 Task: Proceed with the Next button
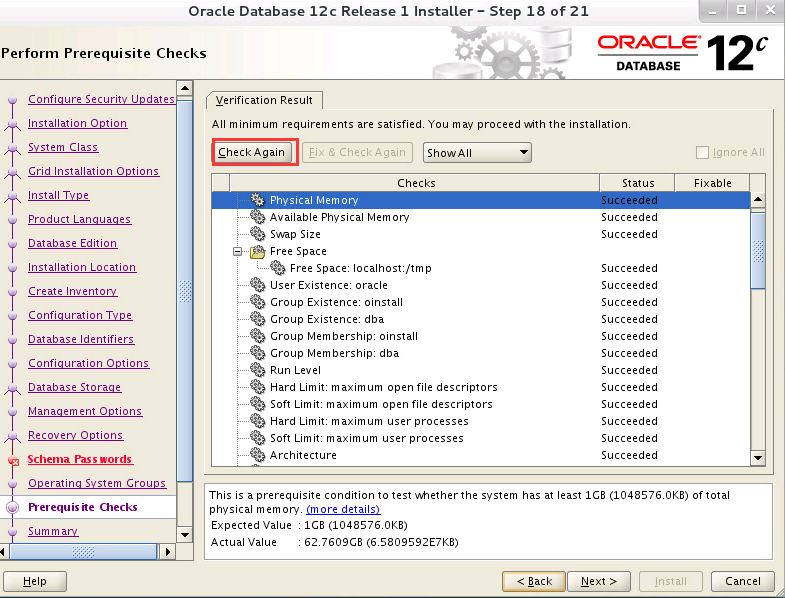click(599, 581)
